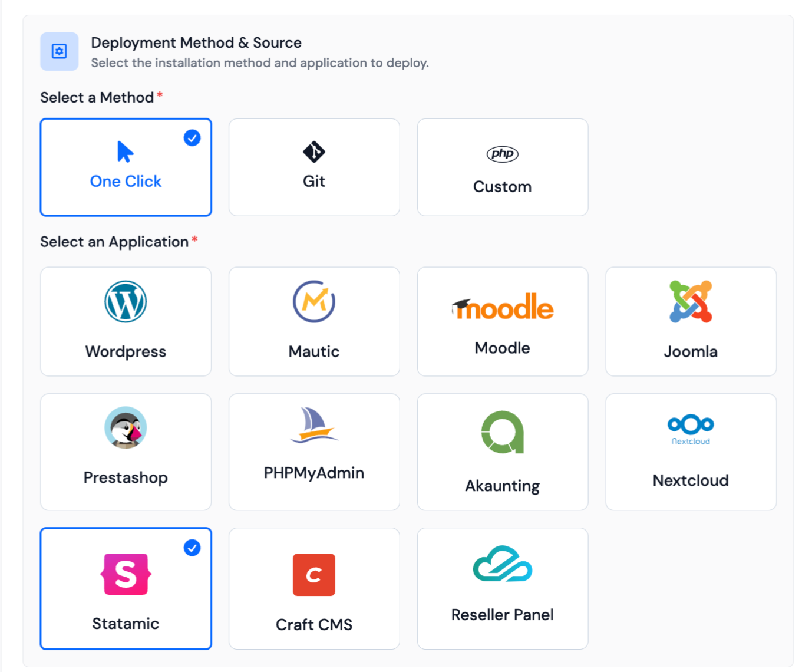Select the php Custom deployment icon

click(x=502, y=154)
